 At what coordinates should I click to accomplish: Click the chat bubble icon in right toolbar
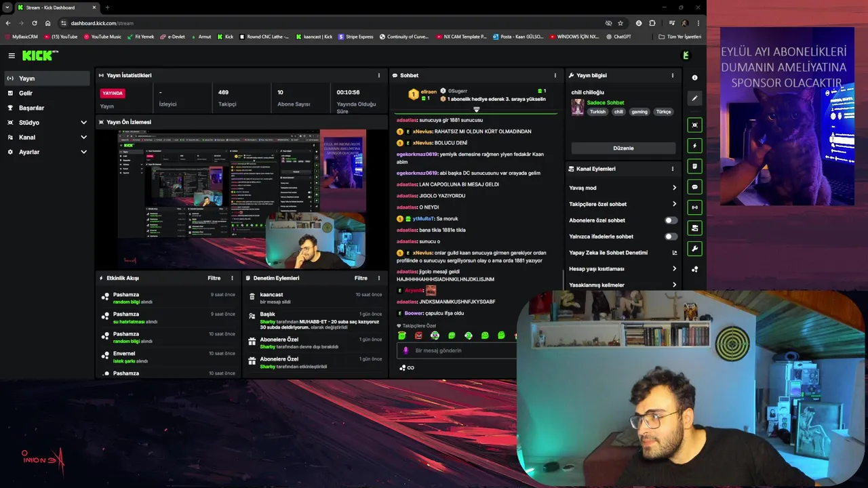(694, 186)
